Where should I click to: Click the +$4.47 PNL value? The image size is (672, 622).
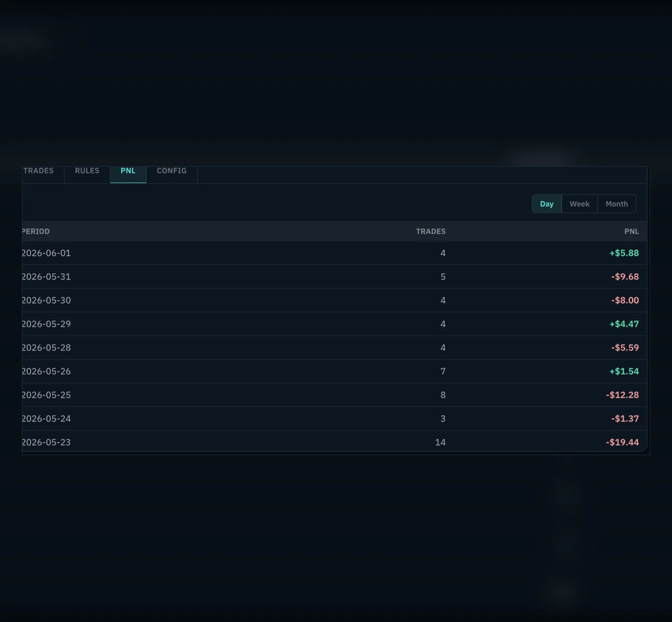point(624,324)
